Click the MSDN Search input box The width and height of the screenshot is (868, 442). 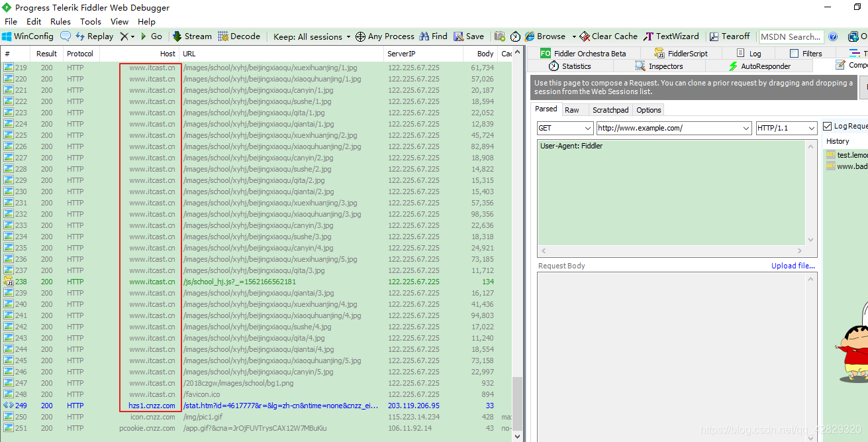click(x=791, y=36)
